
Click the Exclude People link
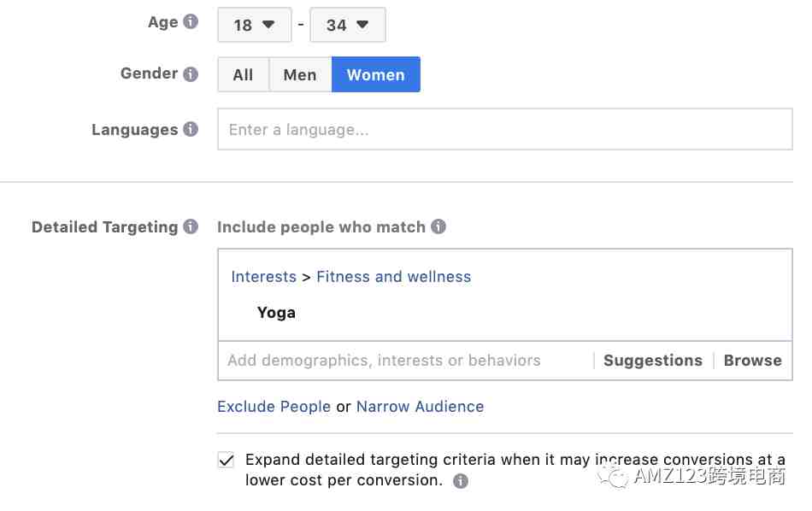[x=274, y=407]
